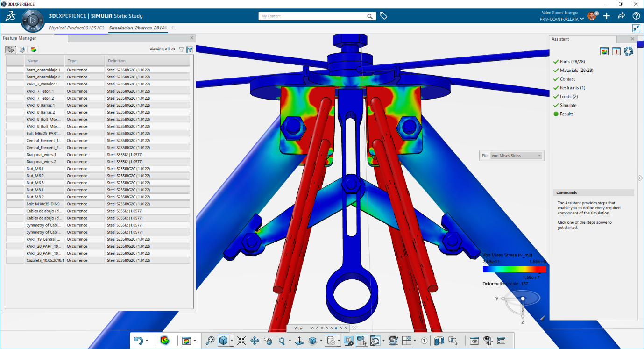The width and height of the screenshot is (644, 349).
Task: Switch to Simulacion_2barras tab
Action: tap(138, 28)
